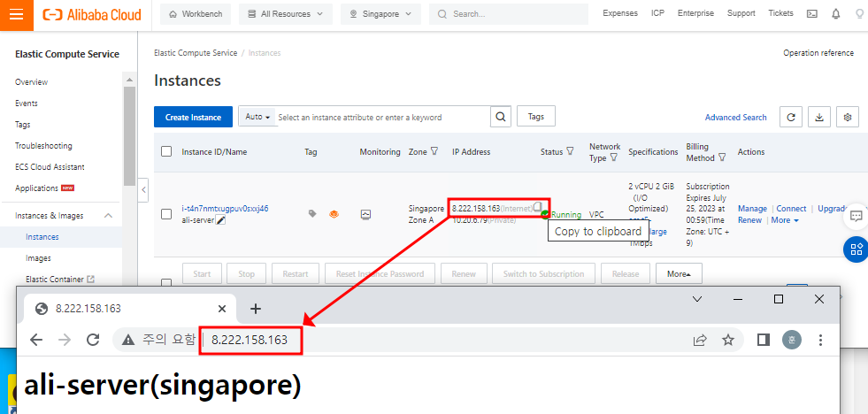Open browser profile avatar
This screenshot has height=414, width=868.
(x=792, y=340)
